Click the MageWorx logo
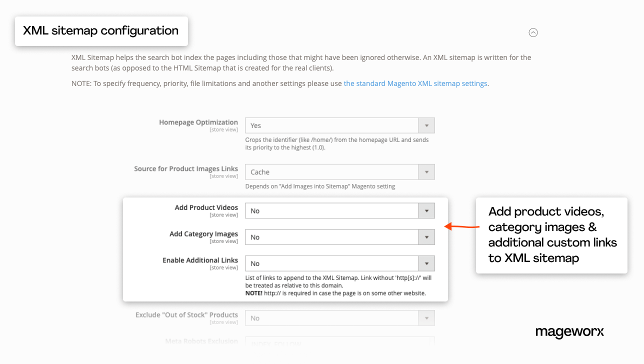The width and height of the screenshot is (644, 364). click(569, 332)
